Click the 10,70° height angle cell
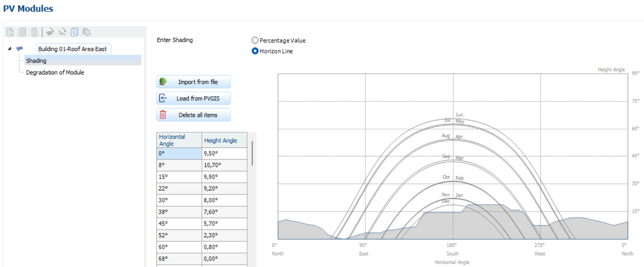The width and height of the screenshot is (644, 267). [x=224, y=165]
